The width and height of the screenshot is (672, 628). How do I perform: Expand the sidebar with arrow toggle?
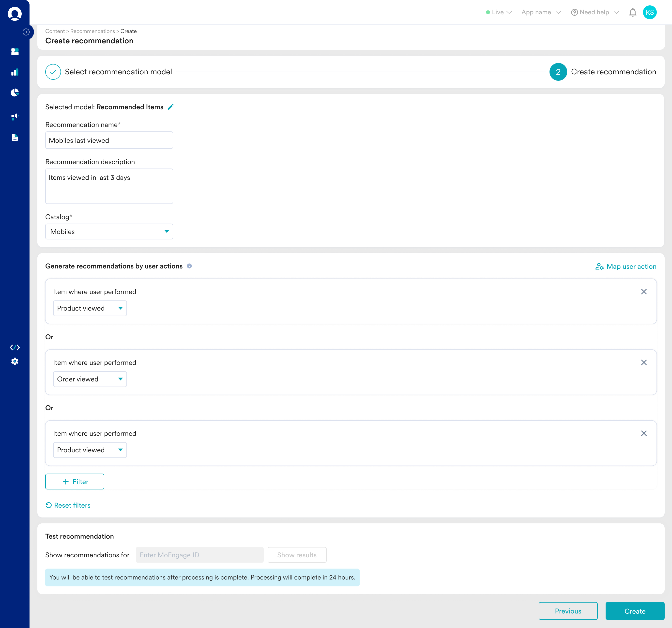(26, 32)
